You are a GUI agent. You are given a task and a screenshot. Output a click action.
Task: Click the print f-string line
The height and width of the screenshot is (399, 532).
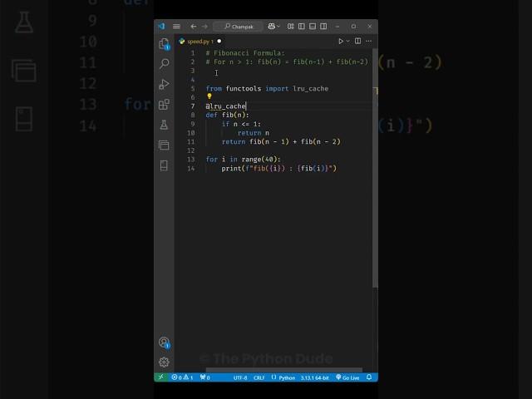click(279, 168)
